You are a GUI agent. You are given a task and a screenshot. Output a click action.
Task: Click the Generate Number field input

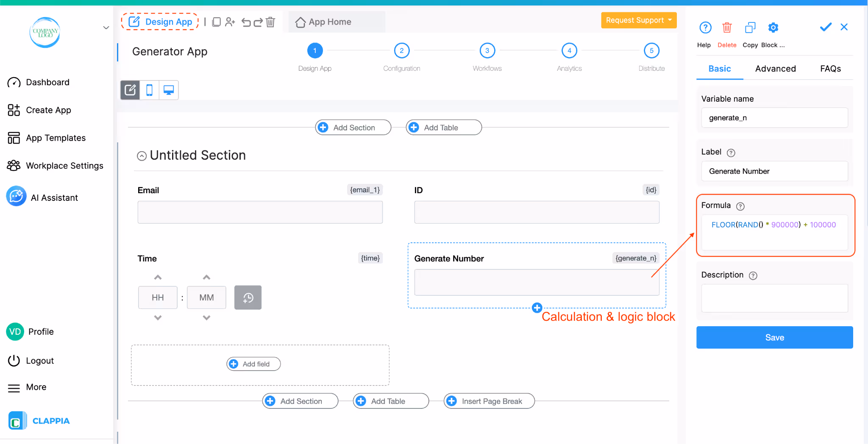coord(537,282)
